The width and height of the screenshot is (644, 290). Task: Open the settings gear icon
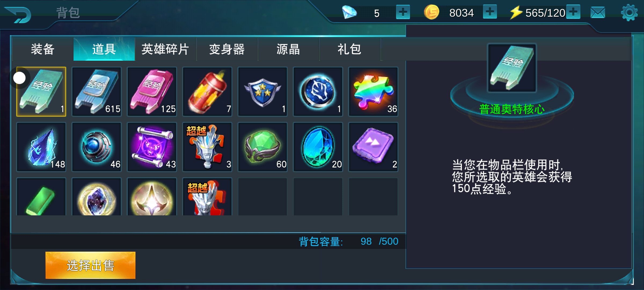coord(629,13)
